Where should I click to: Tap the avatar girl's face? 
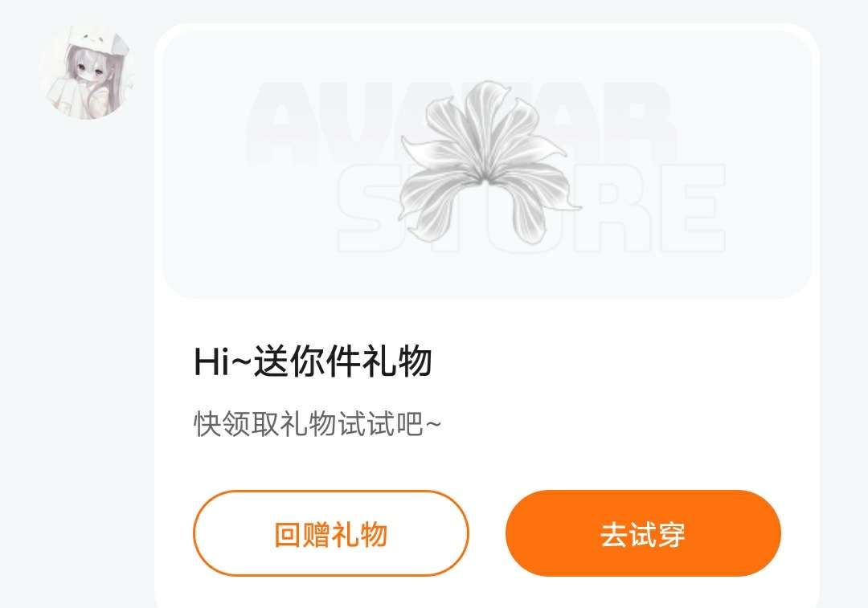coord(88,72)
